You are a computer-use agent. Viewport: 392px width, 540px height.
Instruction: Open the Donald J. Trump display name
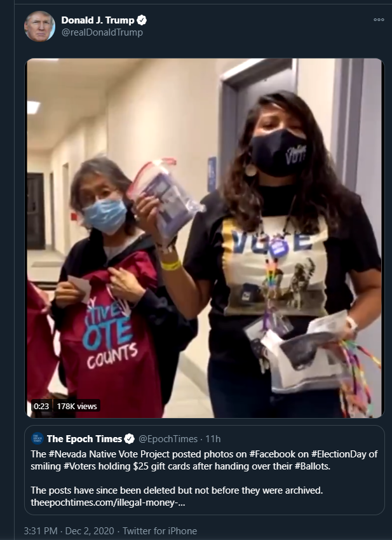[x=98, y=20]
